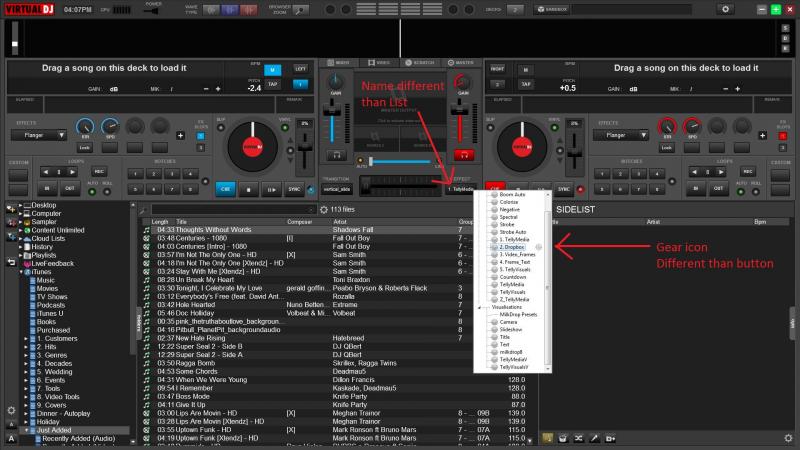Click the red right deck headphone button
The image size is (800, 450).
pos(464,155)
